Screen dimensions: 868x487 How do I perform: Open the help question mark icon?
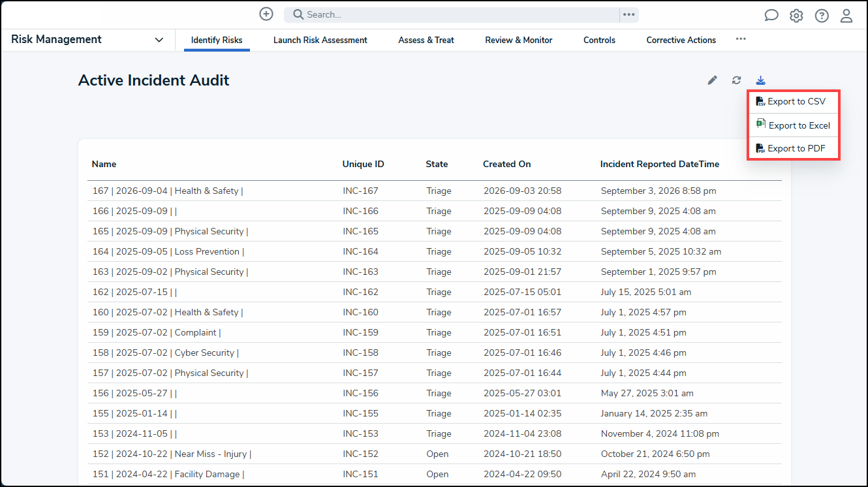point(822,16)
